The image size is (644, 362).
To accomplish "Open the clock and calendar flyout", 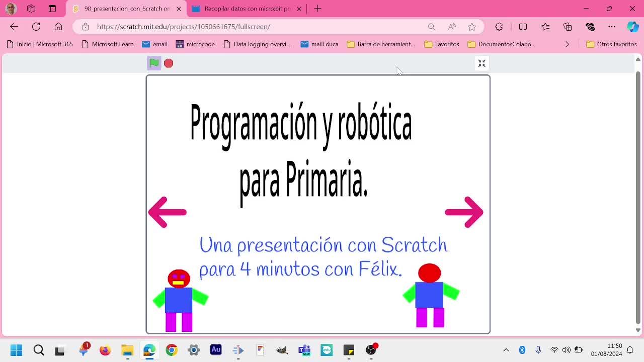I will [606, 350].
